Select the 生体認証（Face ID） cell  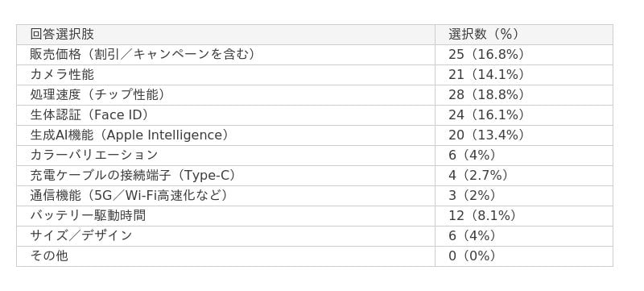point(225,115)
